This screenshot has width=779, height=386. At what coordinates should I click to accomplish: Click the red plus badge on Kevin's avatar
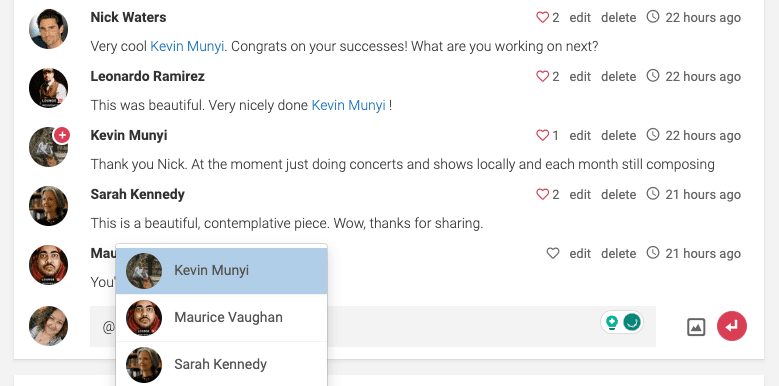pos(62,135)
